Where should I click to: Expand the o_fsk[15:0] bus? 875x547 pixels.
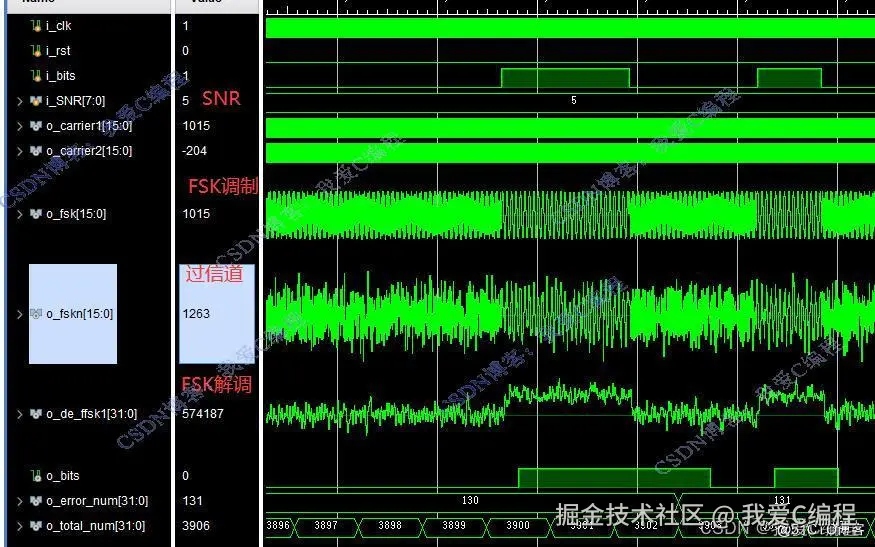[20, 214]
